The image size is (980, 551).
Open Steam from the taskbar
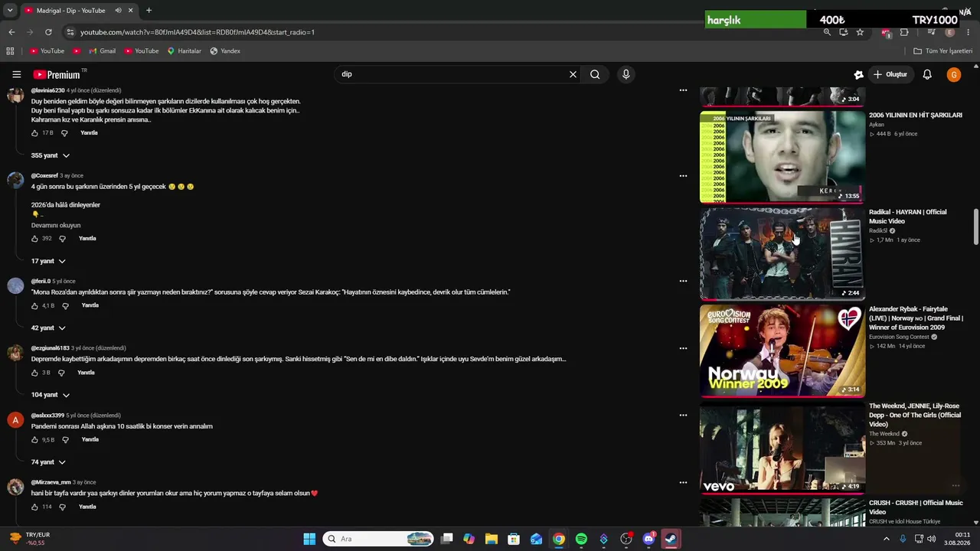point(671,539)
